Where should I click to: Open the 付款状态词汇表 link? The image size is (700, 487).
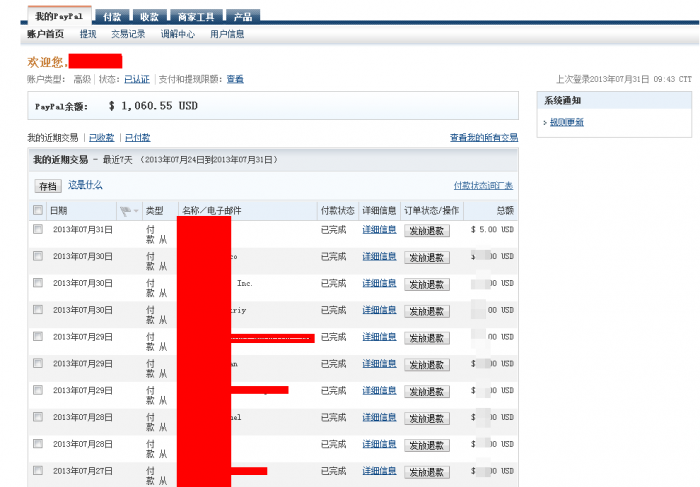coord(483,185)
